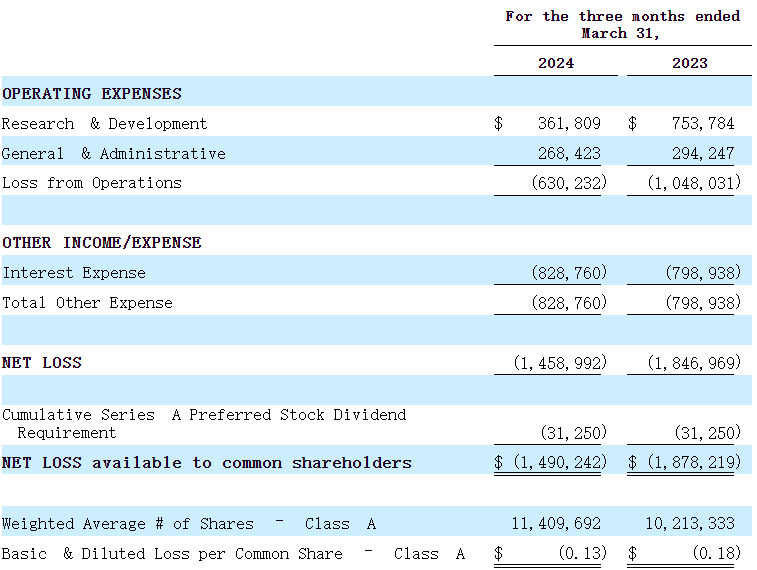The width and height of the screenshot is (757, 570).
Task: Select 2023 loss per share value (0.18)
Action: pos(715,554)
